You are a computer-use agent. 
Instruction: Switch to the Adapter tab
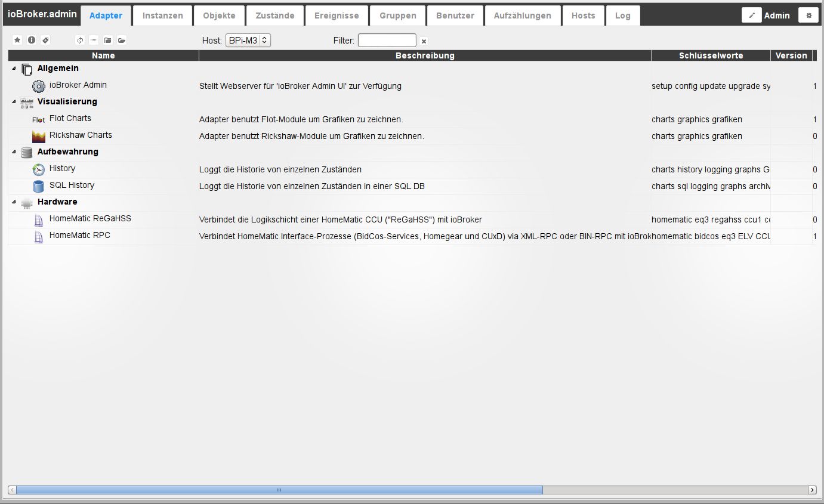[x=106, y=16]
